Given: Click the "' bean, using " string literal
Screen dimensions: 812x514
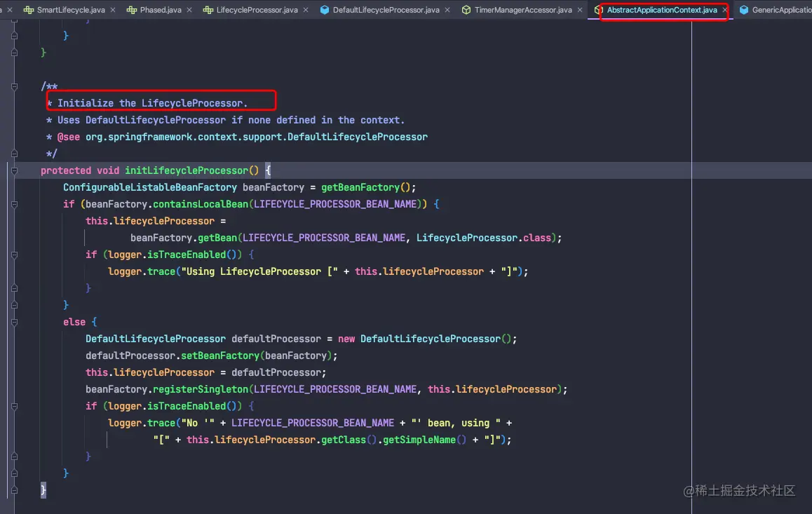Looking at the screenshot, I should coord(456,423).
